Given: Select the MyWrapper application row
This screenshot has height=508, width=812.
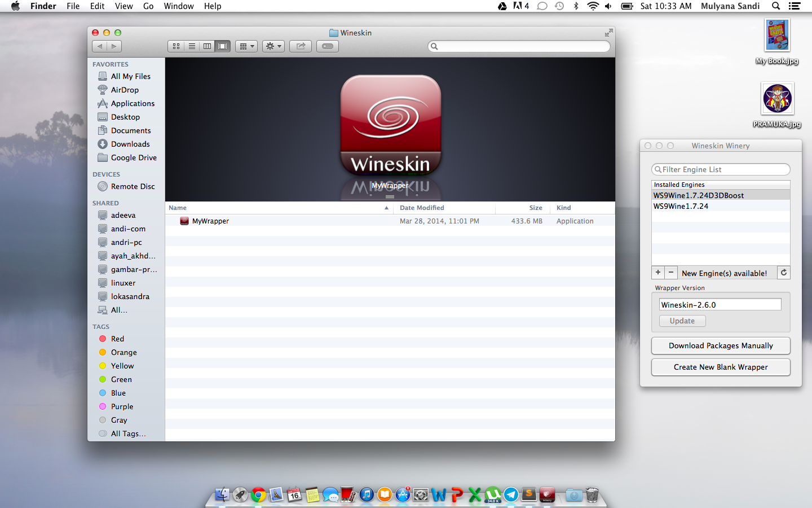Looking at the screenshot, I should pyautogui.click(x=390, y=221).
